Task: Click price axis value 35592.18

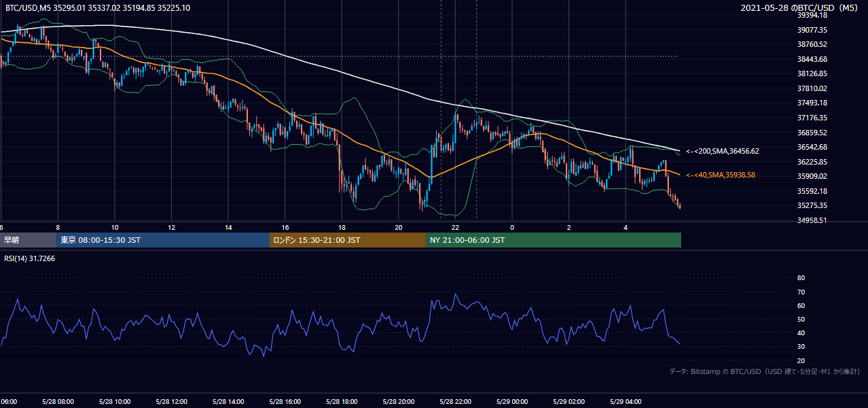Action: point(812,191)
